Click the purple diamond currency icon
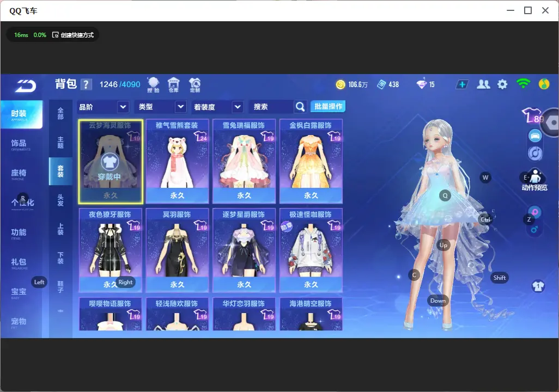Screen dimensions: 559x392 [x=421, y=84]
